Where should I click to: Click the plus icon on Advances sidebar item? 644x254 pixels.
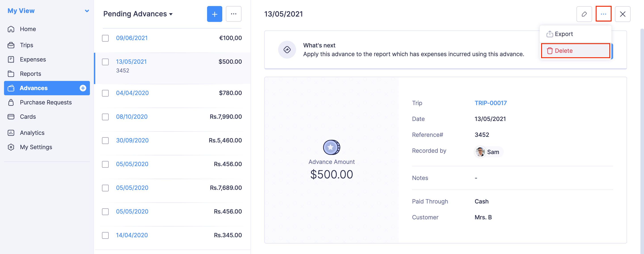pos(83,88)
